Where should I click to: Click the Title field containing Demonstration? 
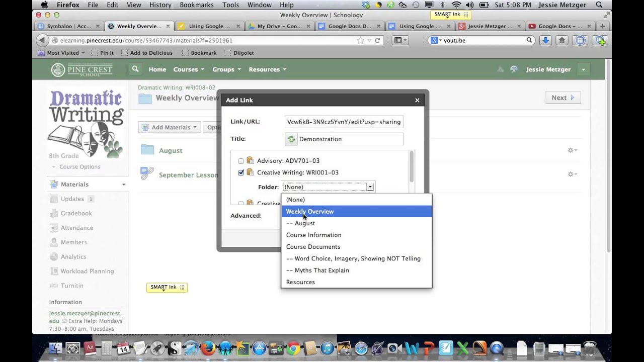pos(350,139)
